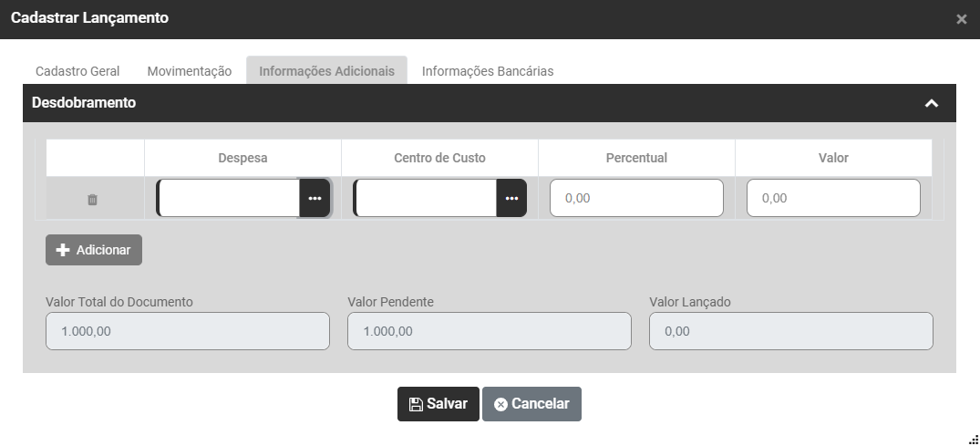980x446 pixels.
Task: Click the resize grip in dialog corner
Action: coord(973,439)
